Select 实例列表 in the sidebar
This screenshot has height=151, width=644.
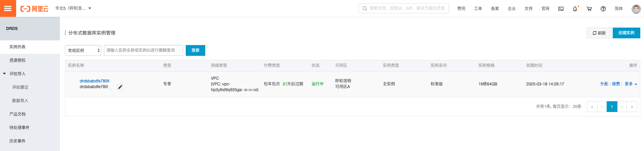coord(17,47)
